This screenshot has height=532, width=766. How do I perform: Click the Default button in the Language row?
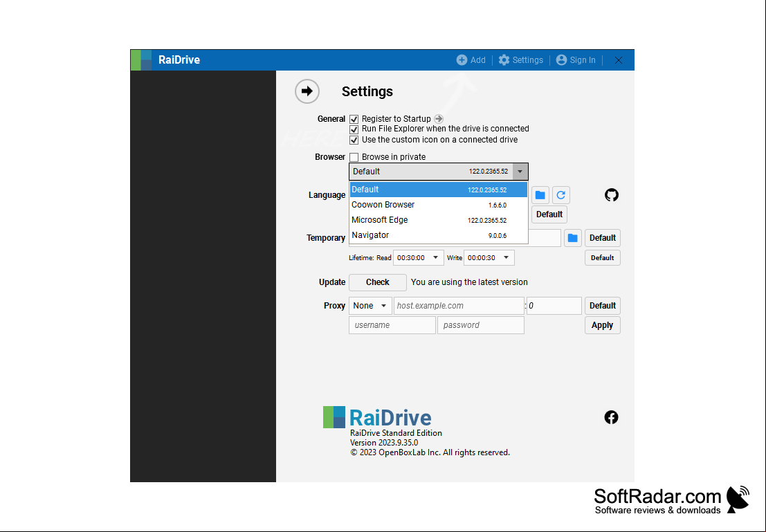[549, 214]
